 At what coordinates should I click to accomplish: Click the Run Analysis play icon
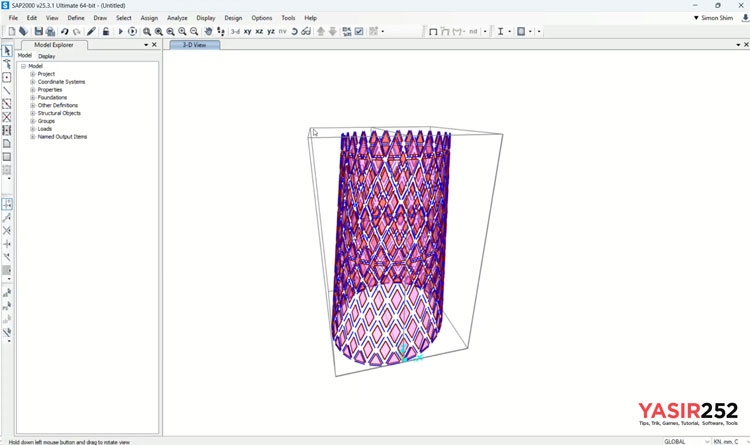coord(121,32)
